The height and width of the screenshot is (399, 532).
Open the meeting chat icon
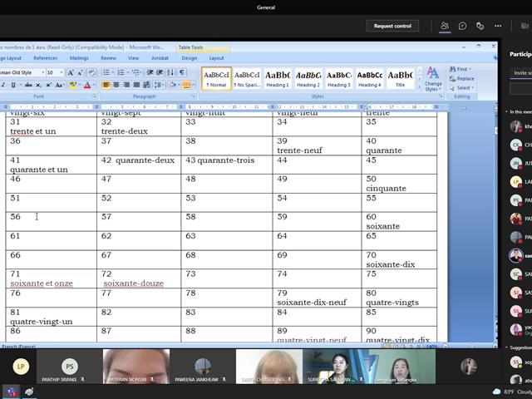(x=462, y=26)
